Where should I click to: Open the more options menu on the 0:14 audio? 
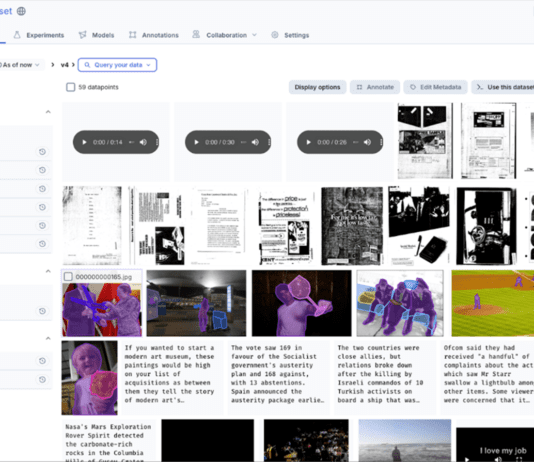pyautogui.click(x=157, y=142)
